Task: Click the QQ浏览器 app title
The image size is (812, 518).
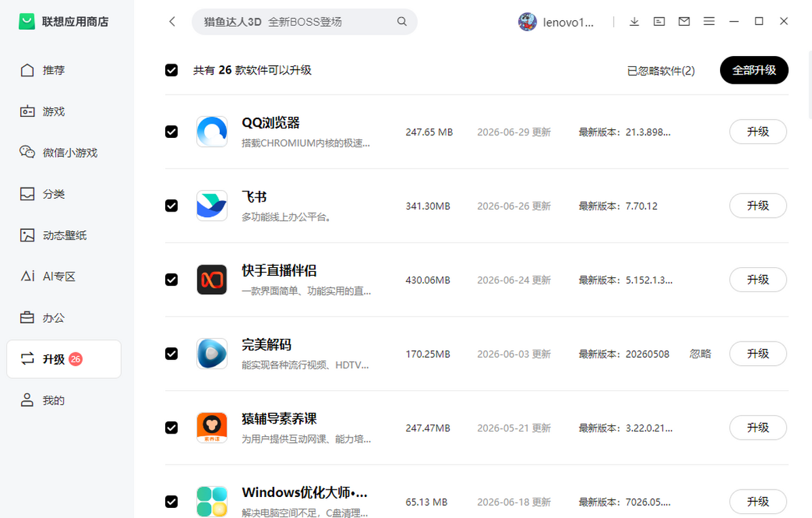Action: point(271,123)
